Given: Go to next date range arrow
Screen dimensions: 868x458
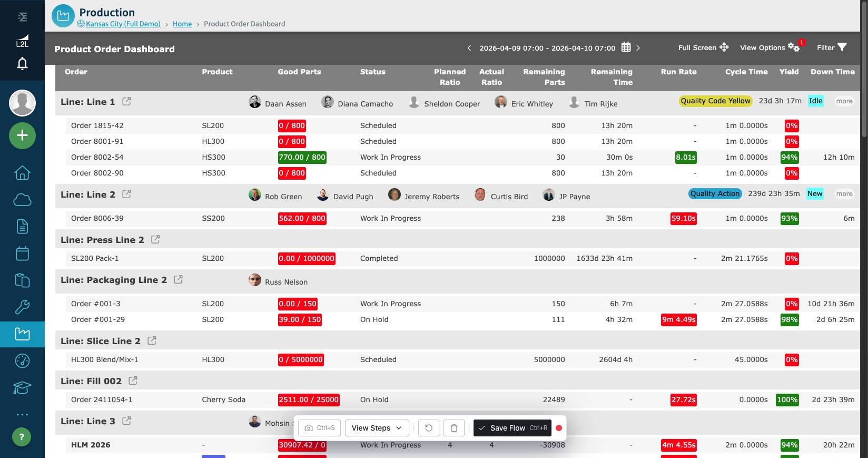Looking at the screenshot, I should pyautogui.click(x=638, y=48).
